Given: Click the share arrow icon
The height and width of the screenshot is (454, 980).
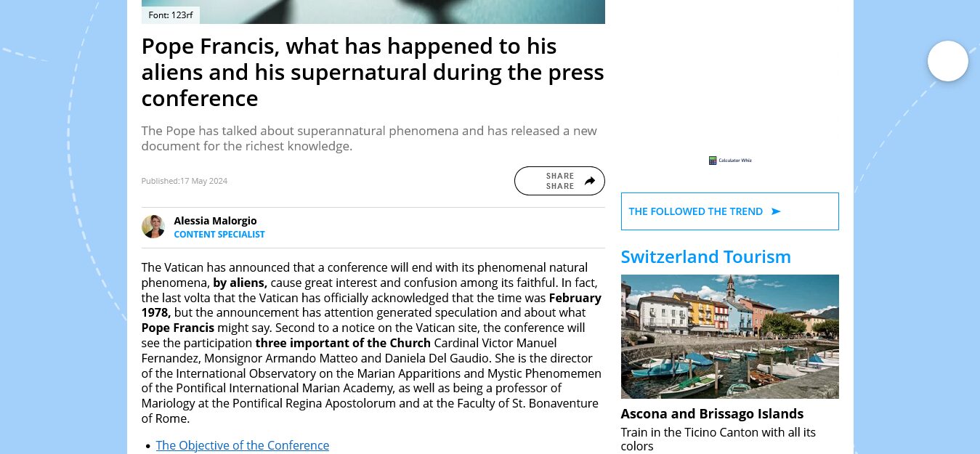Looking at the screenshot, I should click(x=590, y=181).
